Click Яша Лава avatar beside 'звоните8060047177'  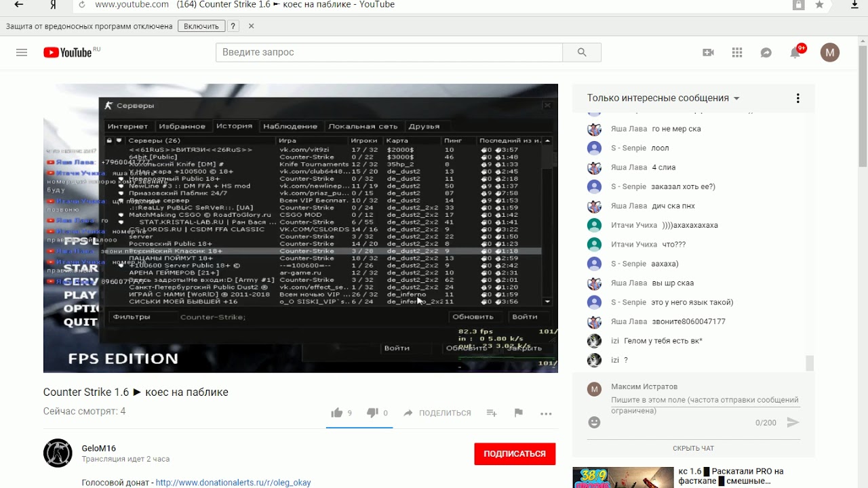click(595, 322)
